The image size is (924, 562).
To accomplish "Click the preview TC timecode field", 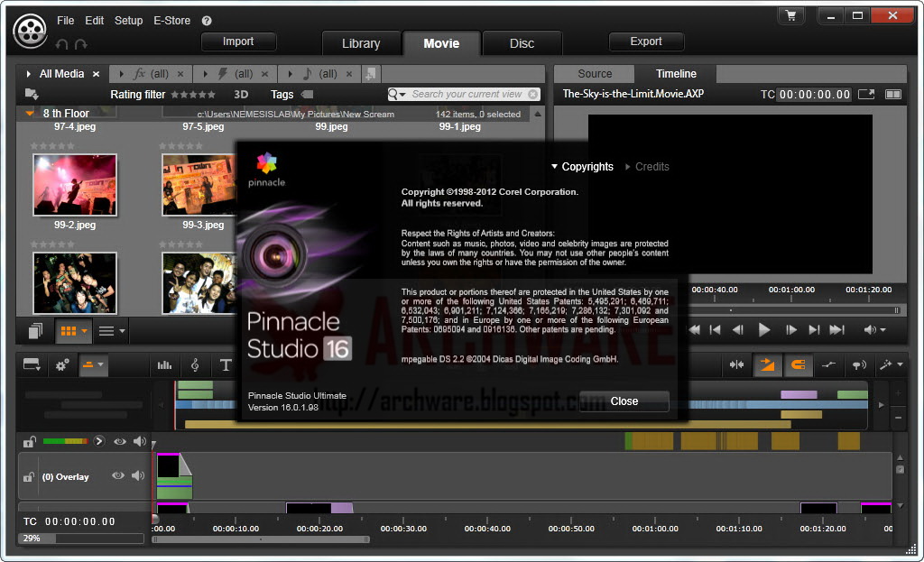I will pyautogui.click(x=815, y=94).
